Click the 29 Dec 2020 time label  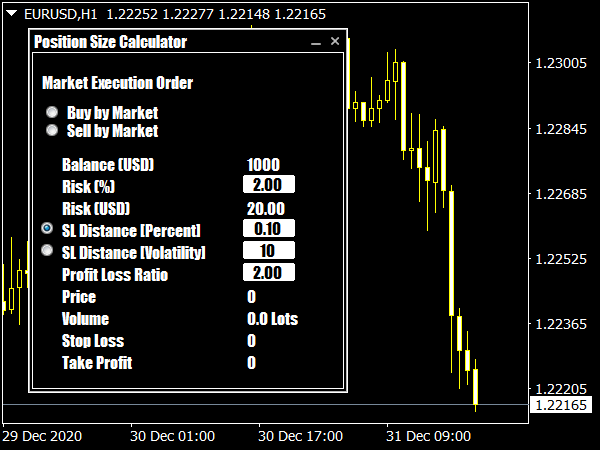tap(42, 436)
